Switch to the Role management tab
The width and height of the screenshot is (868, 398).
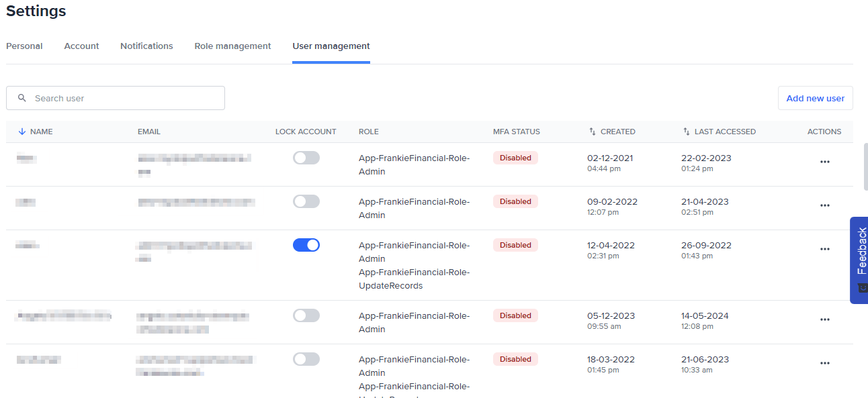click(x=232, y=46)
